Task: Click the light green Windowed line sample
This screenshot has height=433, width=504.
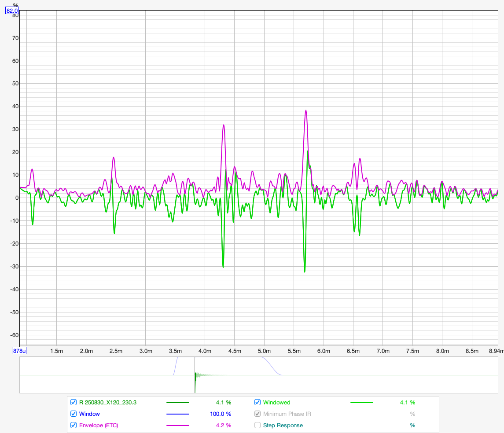Action: (361, 403)
